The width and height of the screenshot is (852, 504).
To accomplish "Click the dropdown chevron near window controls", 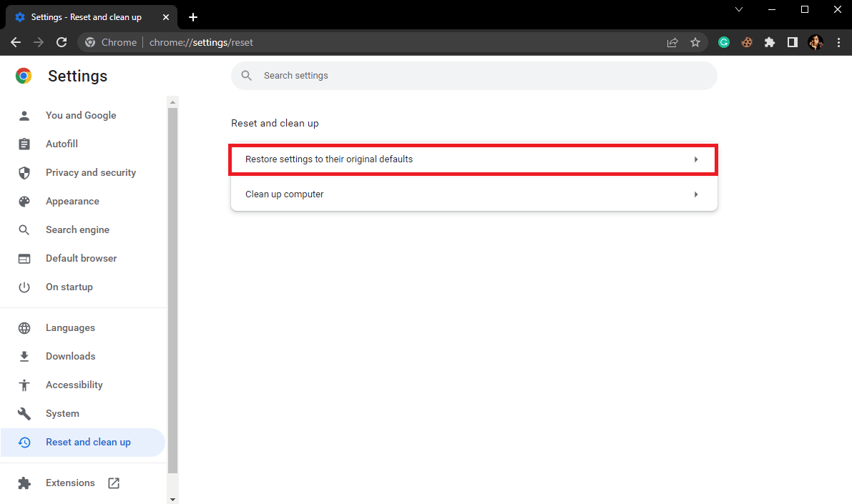I will (x=738, y=9).
